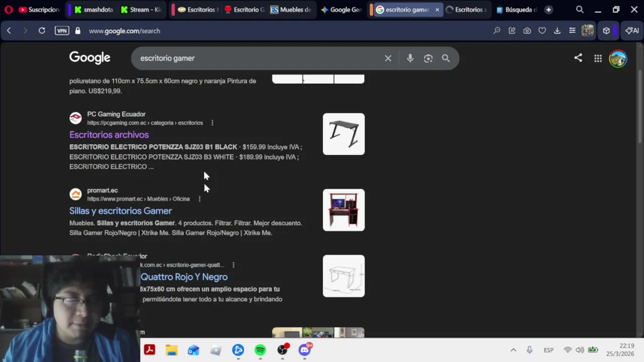This screenshot has height=362, width=644.
Task: Open the Búsqueda tab
Action: (x=516, y=10)
